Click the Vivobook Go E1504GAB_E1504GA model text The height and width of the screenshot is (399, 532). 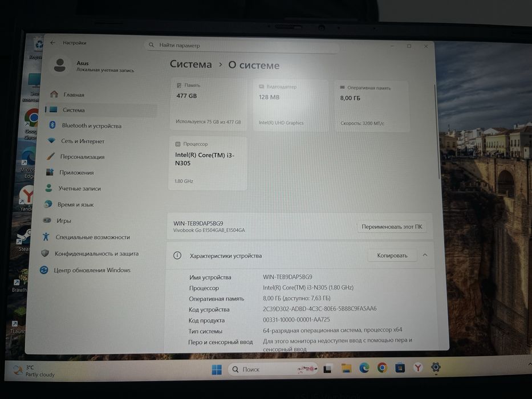point(209,230)
